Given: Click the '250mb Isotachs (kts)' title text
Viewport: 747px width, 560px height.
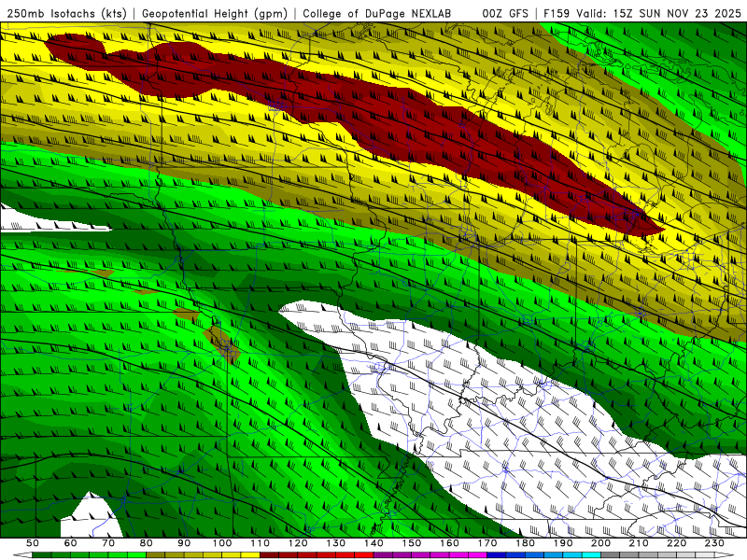Looking at the screenshot, I should [x=67, y=13].
